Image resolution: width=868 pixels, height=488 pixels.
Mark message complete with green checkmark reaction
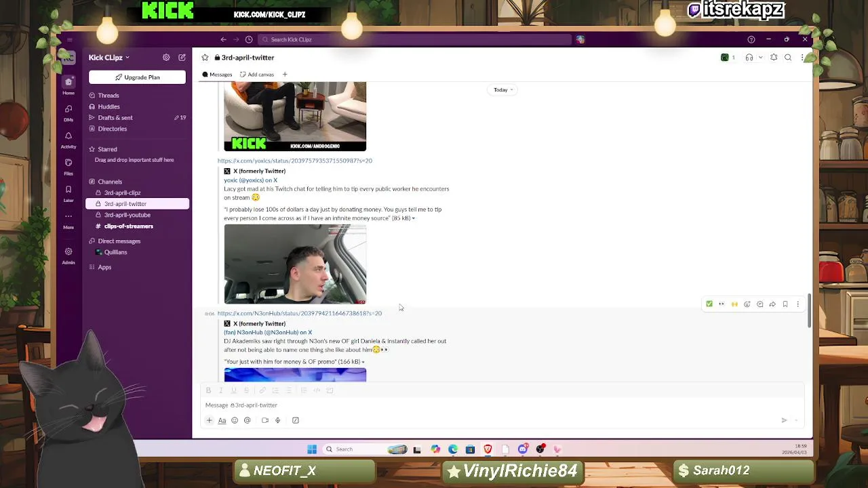click(709, 304)
